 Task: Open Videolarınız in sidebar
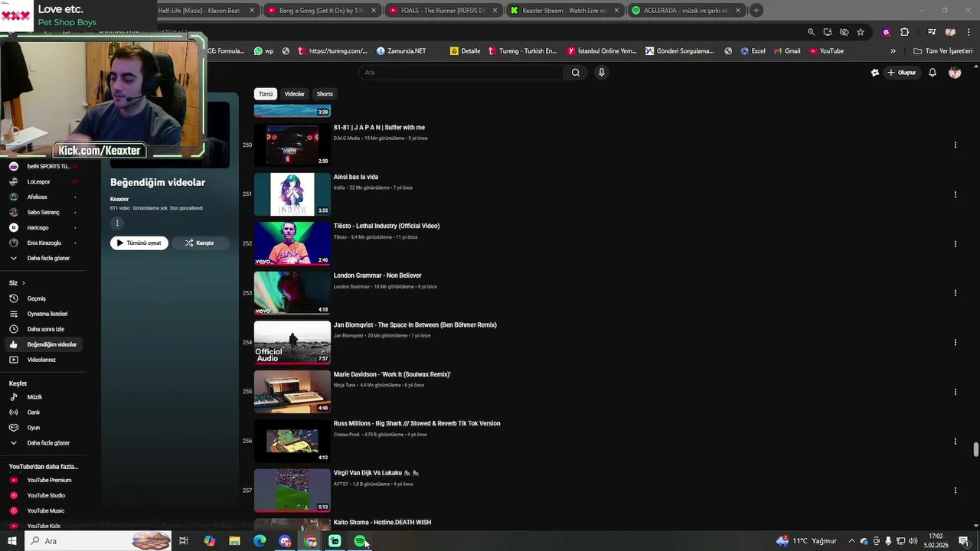(44, 360)
